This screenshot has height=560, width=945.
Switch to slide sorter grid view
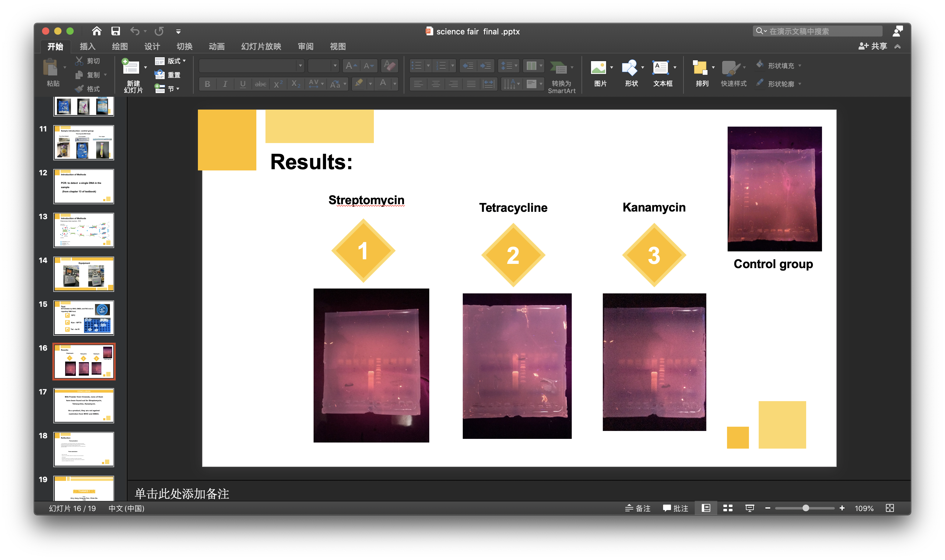coord(728,508)
